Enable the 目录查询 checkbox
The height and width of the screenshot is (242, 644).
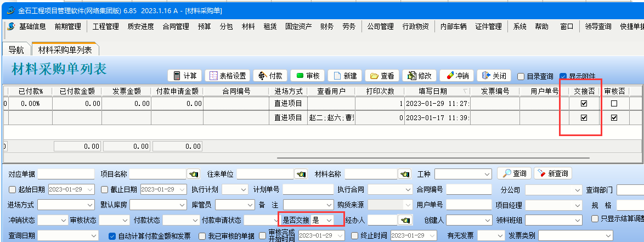pyautogui.click(x=521, y=76)
